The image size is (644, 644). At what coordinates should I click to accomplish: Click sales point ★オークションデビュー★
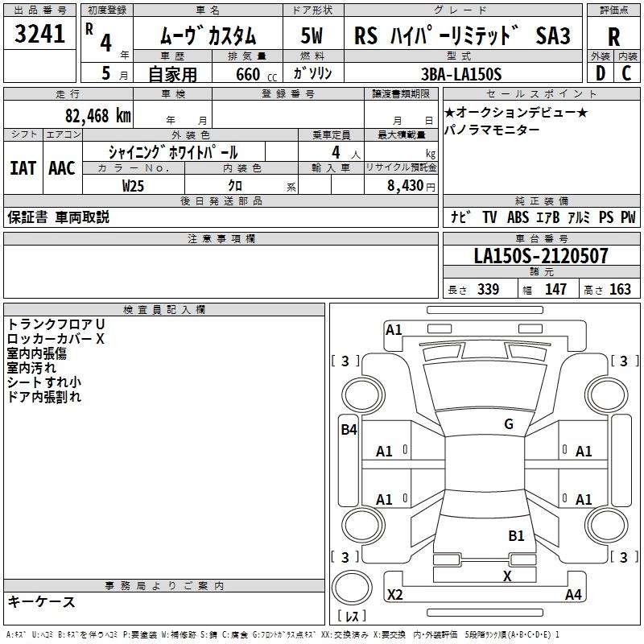point(516,113)
